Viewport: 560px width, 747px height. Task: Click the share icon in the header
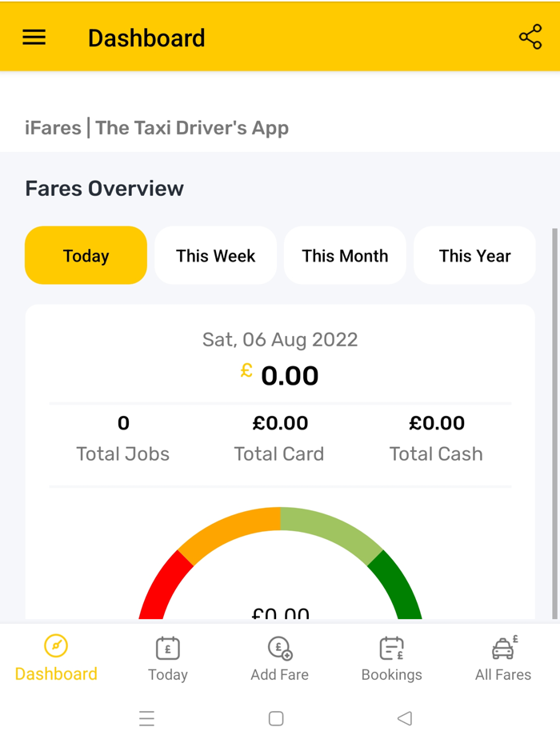point(530,36)
